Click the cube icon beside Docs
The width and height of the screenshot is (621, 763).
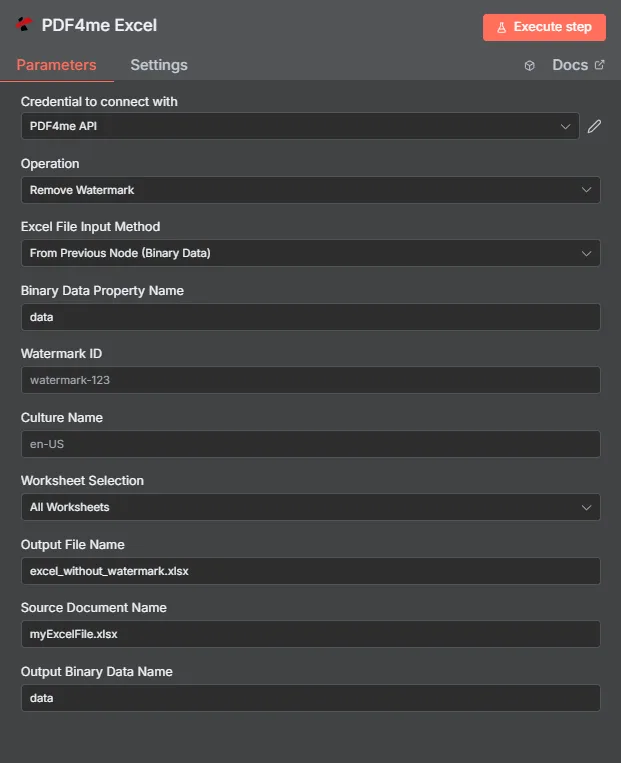(529, 66)
